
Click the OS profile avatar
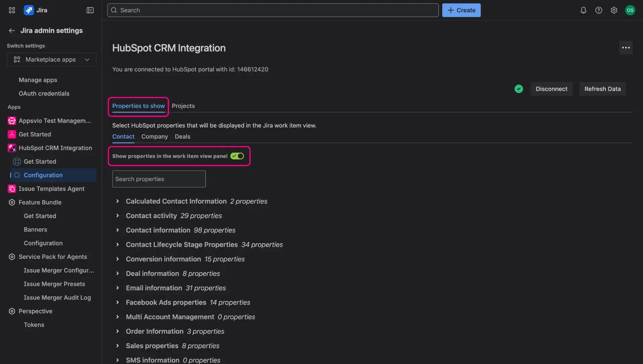click(x=630, y=10)
